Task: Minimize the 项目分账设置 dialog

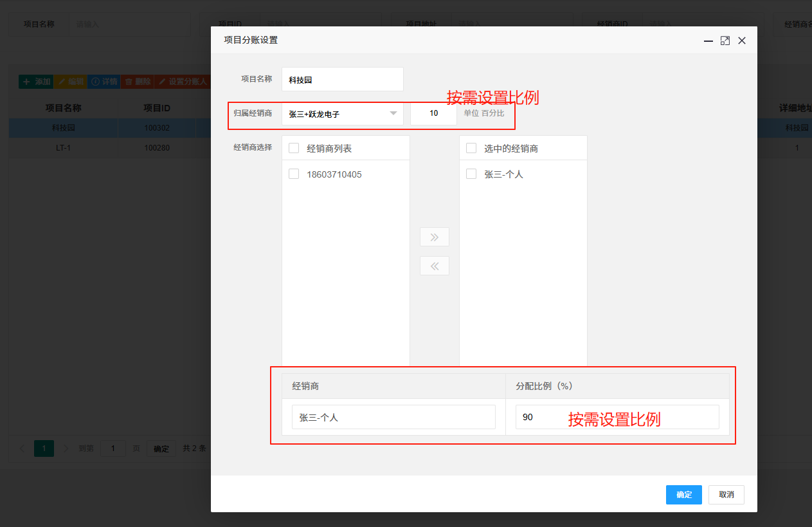Action: coord(708,41)
